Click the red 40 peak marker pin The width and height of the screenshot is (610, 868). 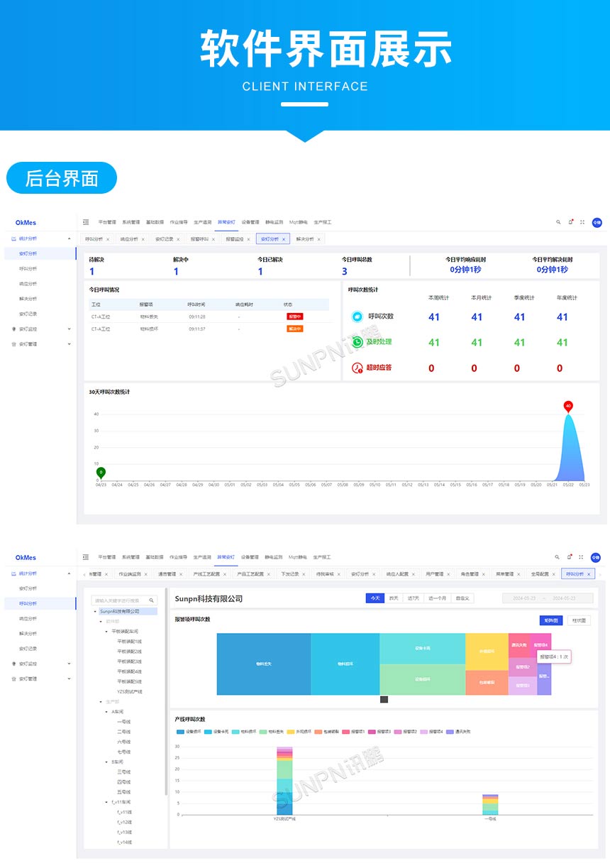point(568,406)
